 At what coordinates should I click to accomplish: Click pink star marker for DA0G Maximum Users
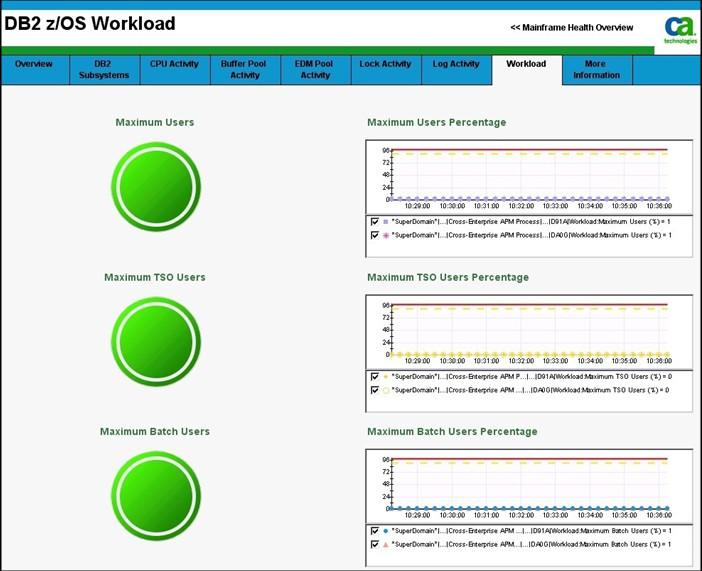(x=386, y=235)
